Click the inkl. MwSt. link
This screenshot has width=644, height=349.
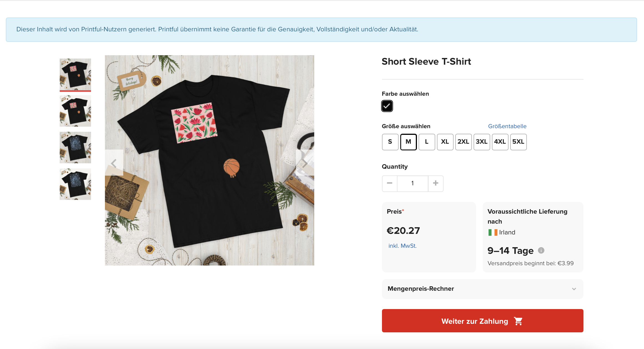tap(402, 246)
